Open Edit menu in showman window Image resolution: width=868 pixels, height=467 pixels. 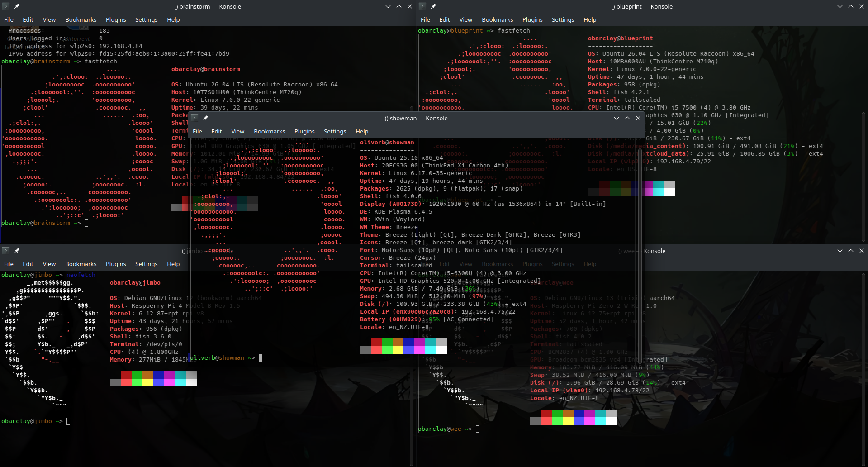217,131
